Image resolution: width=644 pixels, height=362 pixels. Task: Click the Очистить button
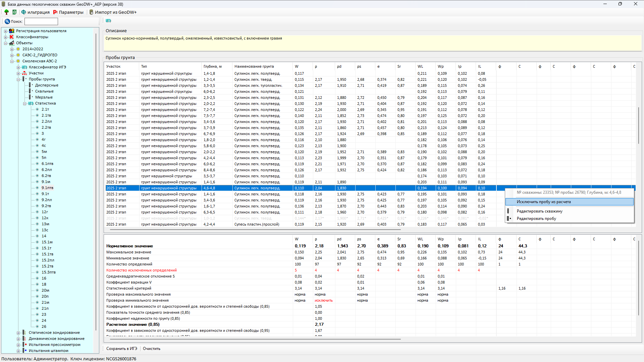pyautogui.click(x=152, y=349)
